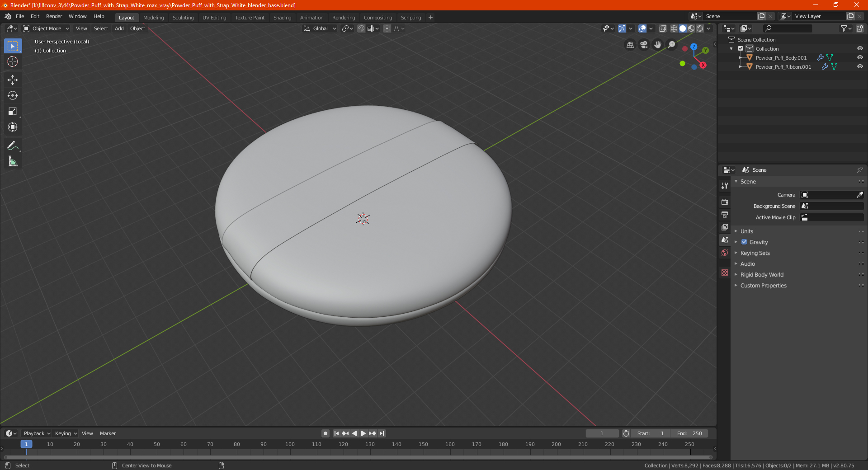Switch to solid viewport shading
The image size is (868, 470).
click(x=683, y=28)
